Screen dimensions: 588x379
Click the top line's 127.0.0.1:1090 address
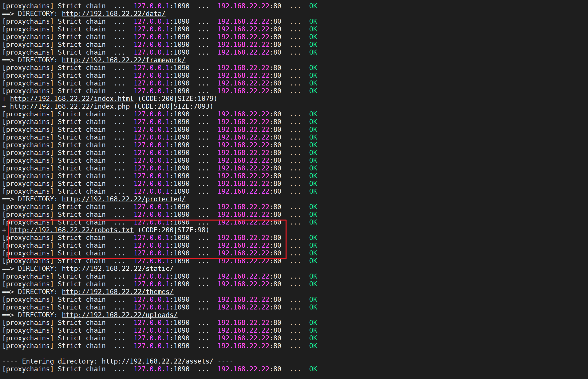point(161,6)
